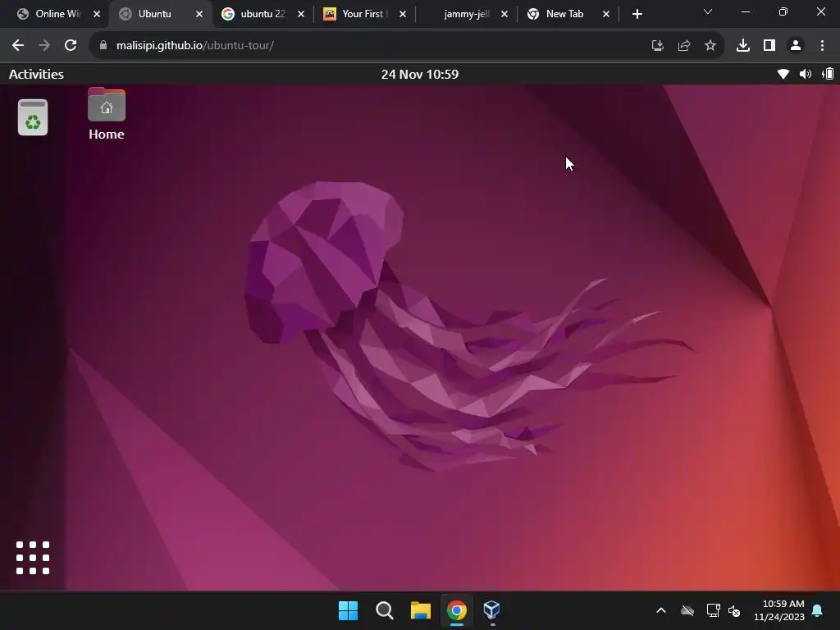Show applications grid in Ubuntu dock
The width and height of the screenshot is (840, 630).
[x=33, y=558]
